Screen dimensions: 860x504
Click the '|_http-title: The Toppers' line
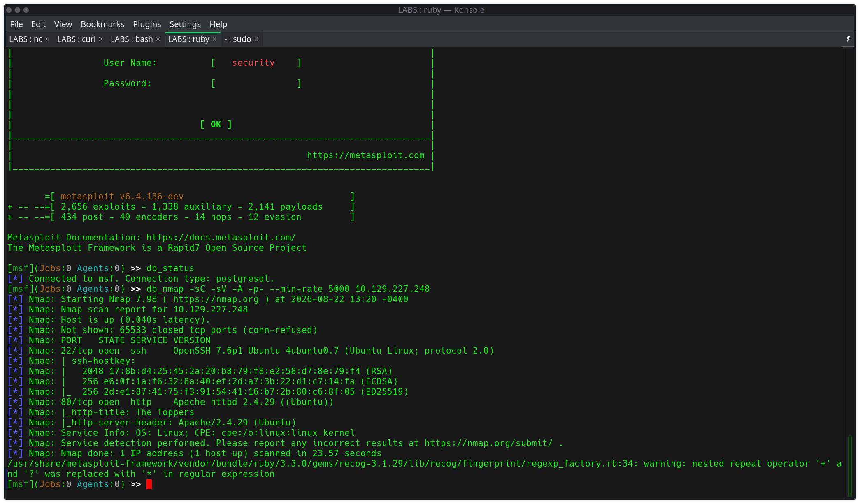[x=101, y=412]
